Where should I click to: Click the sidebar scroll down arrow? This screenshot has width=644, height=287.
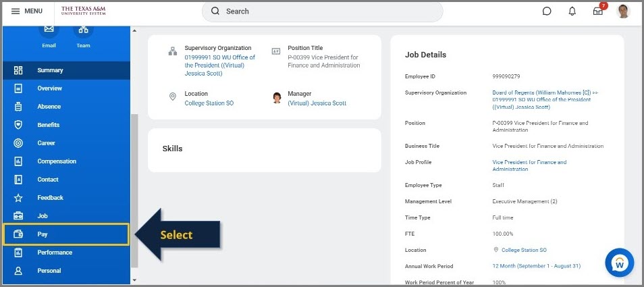tap(134, 280)
